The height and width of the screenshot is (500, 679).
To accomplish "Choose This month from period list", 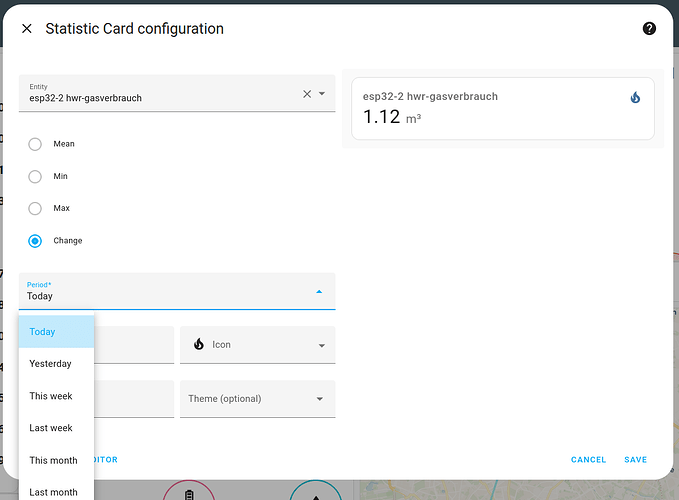I will 56,460.
